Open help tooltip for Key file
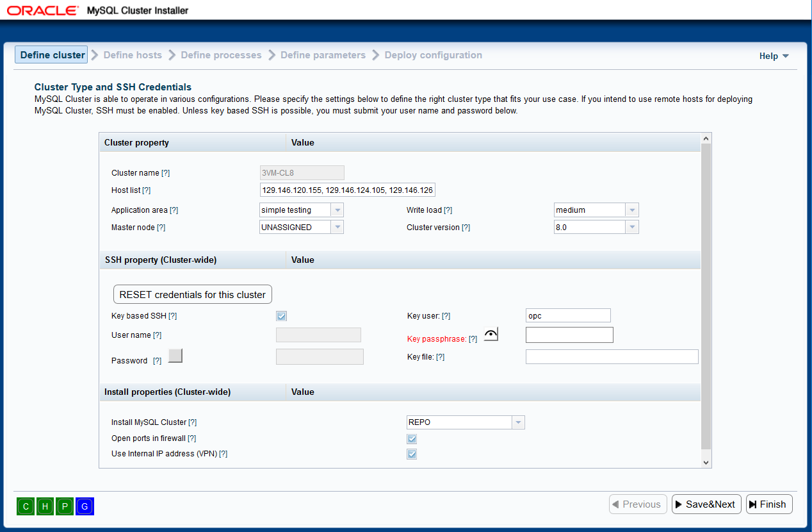The width and height of the screenshot is (812, 532). [440, 357]
